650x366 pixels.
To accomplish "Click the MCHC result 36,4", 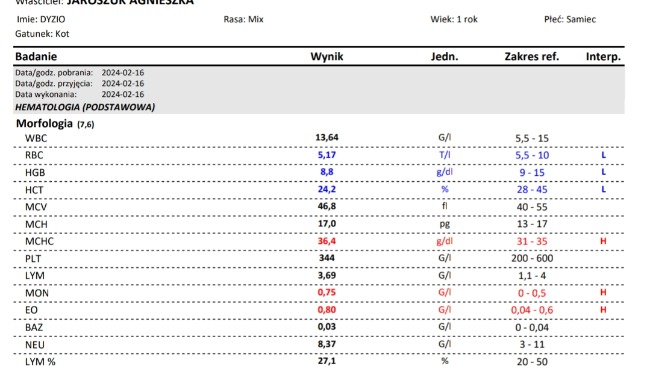I will pyautogui.click(x=327, y=241).
